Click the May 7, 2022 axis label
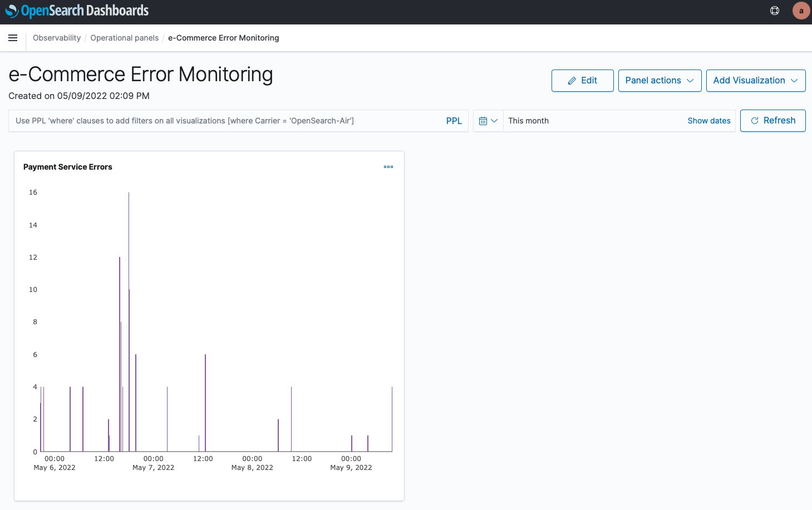Image resolution: width=812 pixels, height=510 pixels. [153, 468]
